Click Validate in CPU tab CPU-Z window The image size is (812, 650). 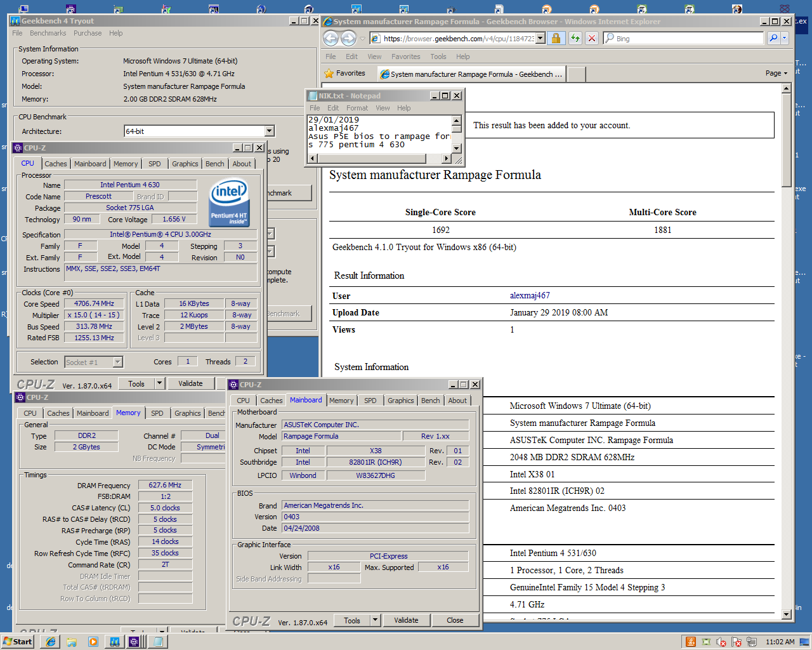pyautogui.click(x=190, y=383)
